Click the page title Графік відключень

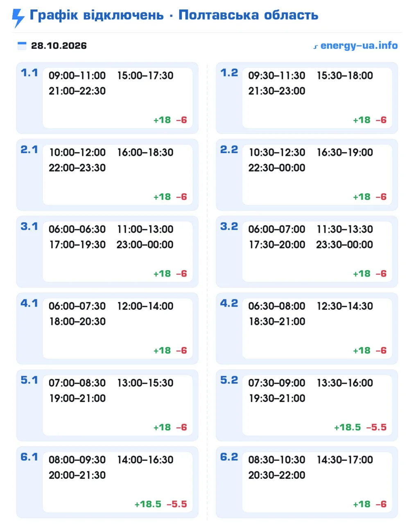pyautogui.click(x=97, y=15)
